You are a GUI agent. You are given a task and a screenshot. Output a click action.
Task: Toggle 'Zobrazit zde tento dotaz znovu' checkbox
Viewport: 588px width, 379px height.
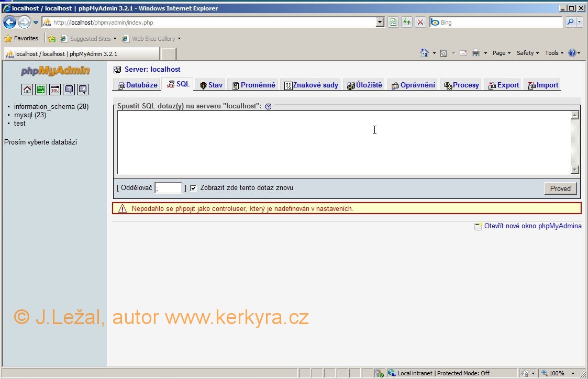tap(193, 188)
